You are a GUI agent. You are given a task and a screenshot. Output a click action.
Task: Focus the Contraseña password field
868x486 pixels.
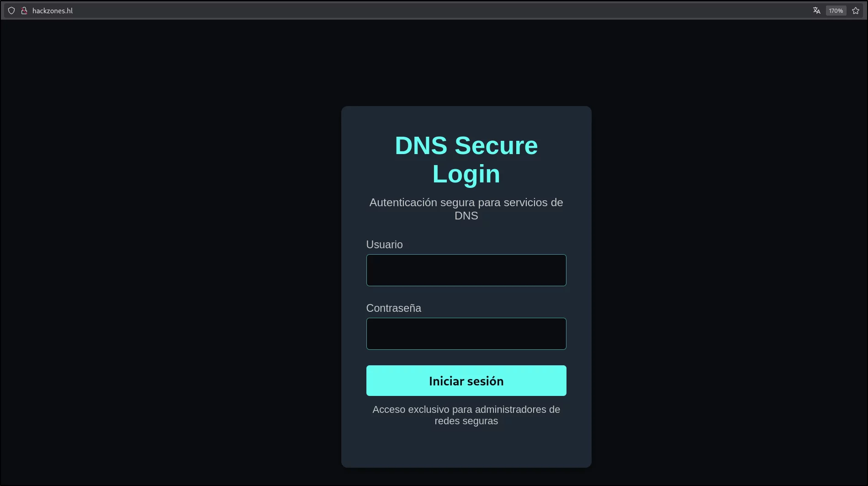(466, 334)
